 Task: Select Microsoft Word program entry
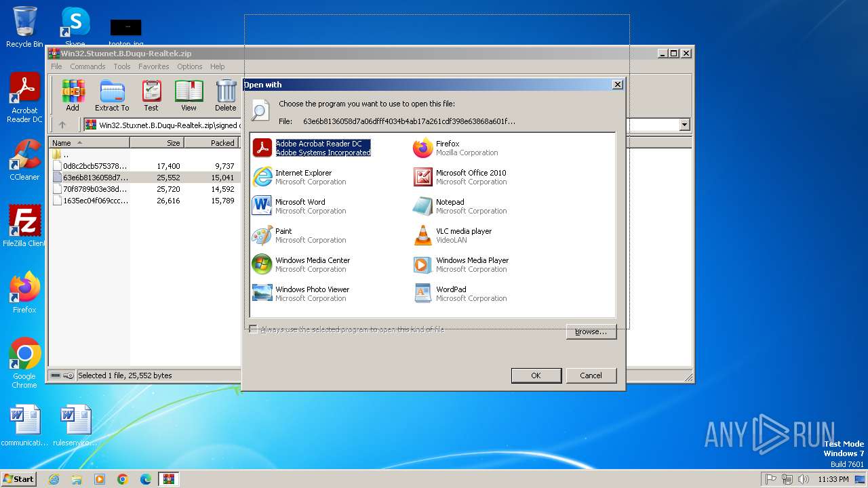299,206
